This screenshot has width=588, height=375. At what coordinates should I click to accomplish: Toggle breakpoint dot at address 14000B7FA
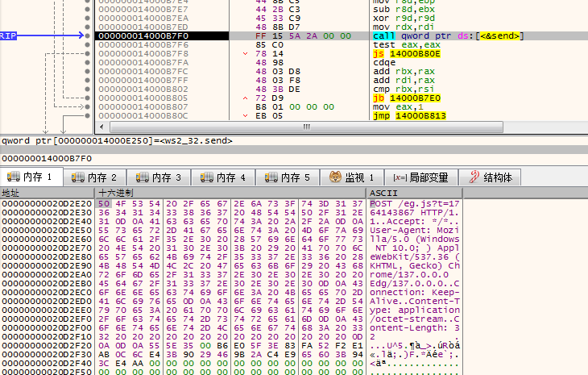tap(87, 62)
